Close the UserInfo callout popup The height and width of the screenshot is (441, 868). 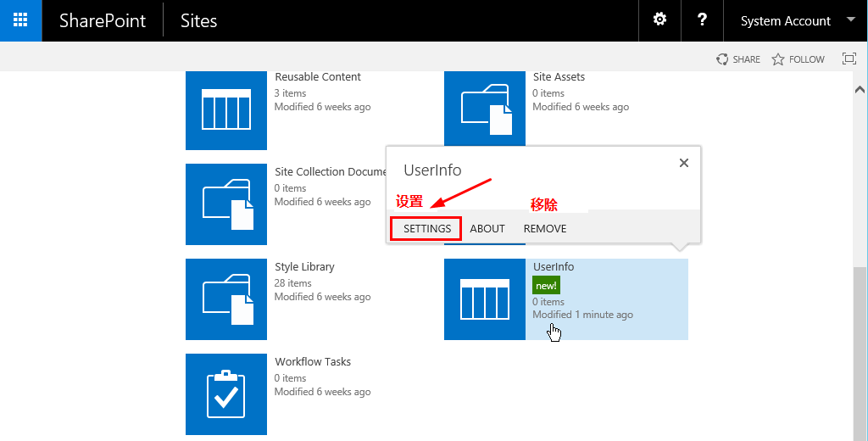coord(684,163)
